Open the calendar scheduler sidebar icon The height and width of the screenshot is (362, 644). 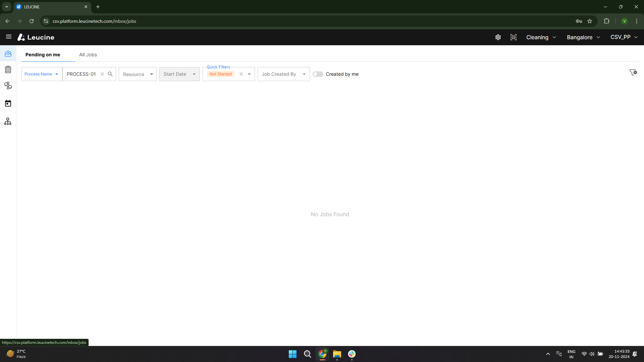(x=8, y=103)
